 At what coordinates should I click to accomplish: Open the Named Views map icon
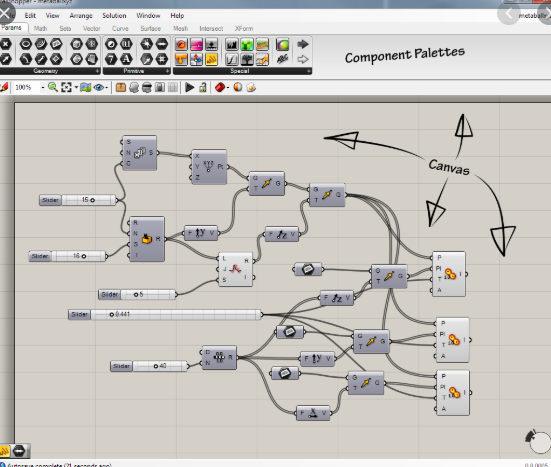[85, 87]
